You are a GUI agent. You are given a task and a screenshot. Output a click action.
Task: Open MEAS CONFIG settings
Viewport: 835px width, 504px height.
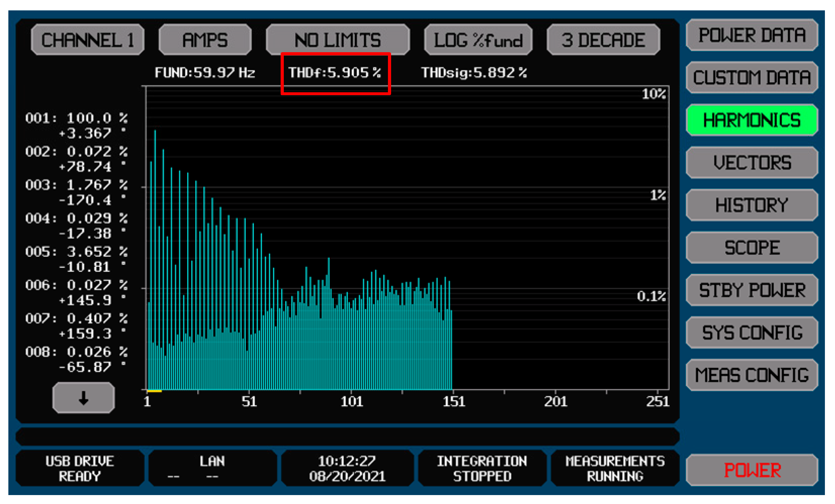point(752,375)
